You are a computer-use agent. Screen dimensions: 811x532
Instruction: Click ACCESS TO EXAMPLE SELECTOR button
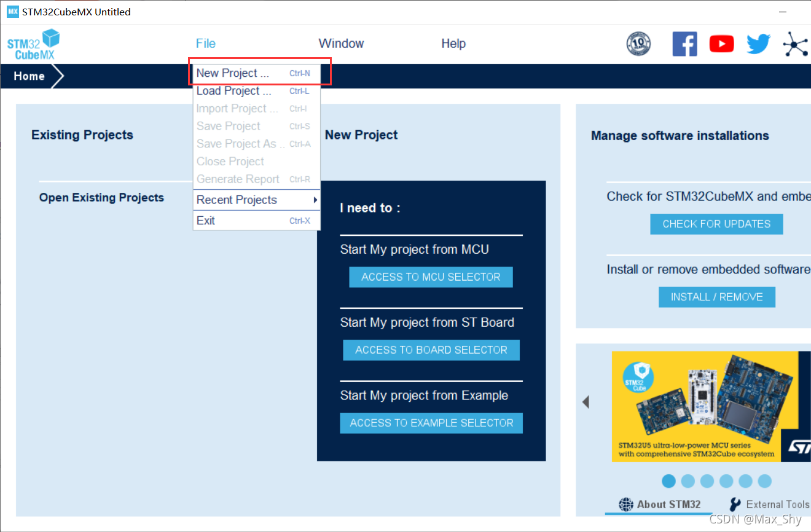tap(431, 423)
